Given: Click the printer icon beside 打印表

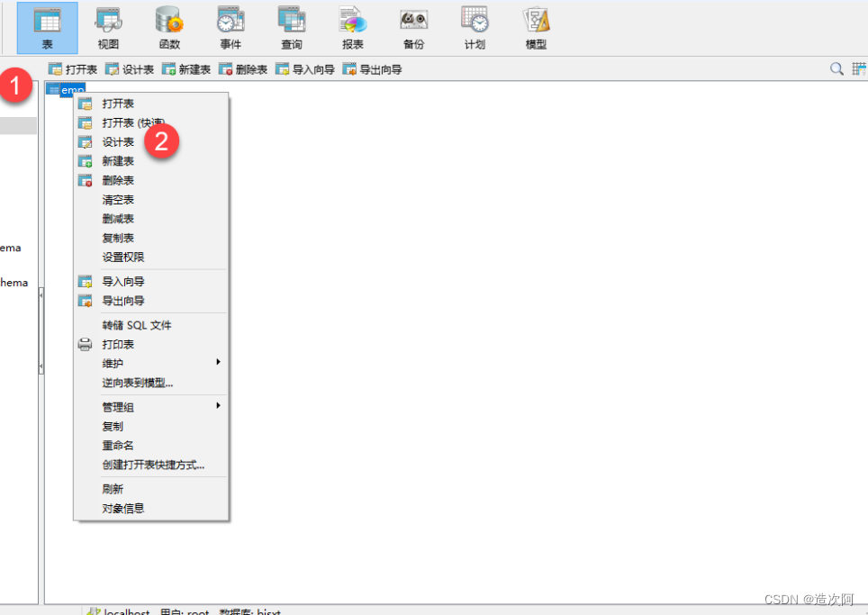Looking at the screenshot, I should [x=85, y=344].
